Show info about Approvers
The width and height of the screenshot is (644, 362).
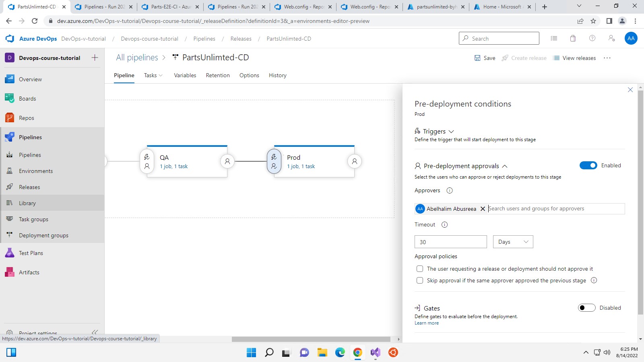point(450,191)
